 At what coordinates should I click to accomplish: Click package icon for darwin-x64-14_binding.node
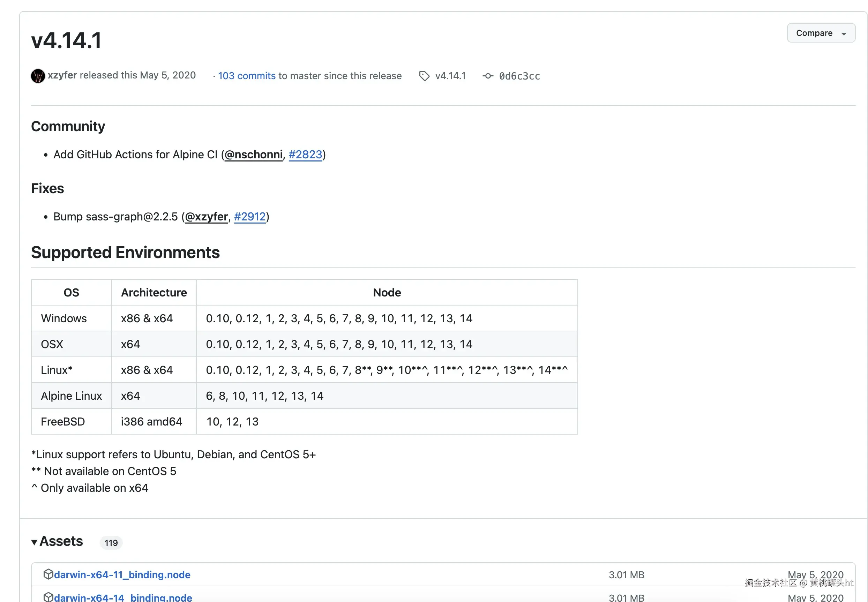point(48,596)
